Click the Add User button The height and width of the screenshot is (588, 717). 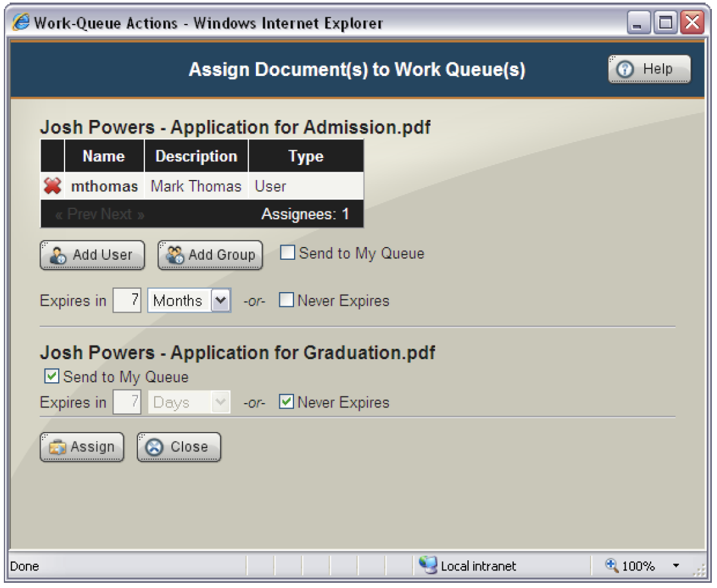92,255
